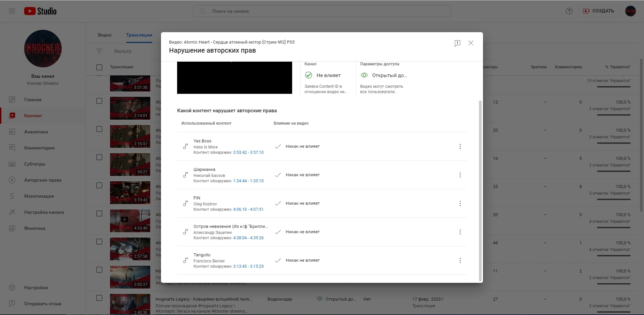Open timestamp link 3:13:45 - 3:15:29

click(249, 266)
